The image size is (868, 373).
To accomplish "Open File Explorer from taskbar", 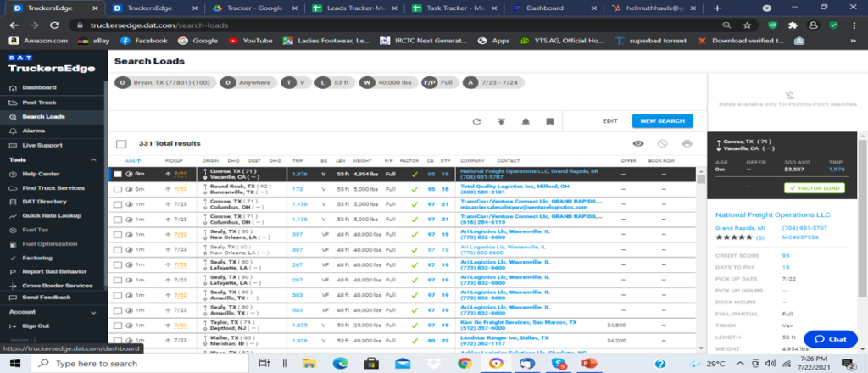I will click(309, 364).
